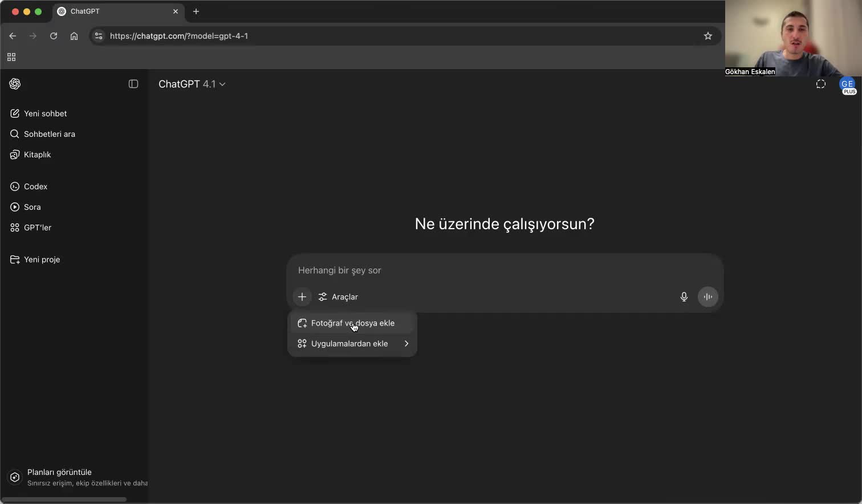Image resolution: width=862 pixels, height=504 pixels.
Task: Close the ChatGPT browser tab
Action: click(x=176, y=11)
